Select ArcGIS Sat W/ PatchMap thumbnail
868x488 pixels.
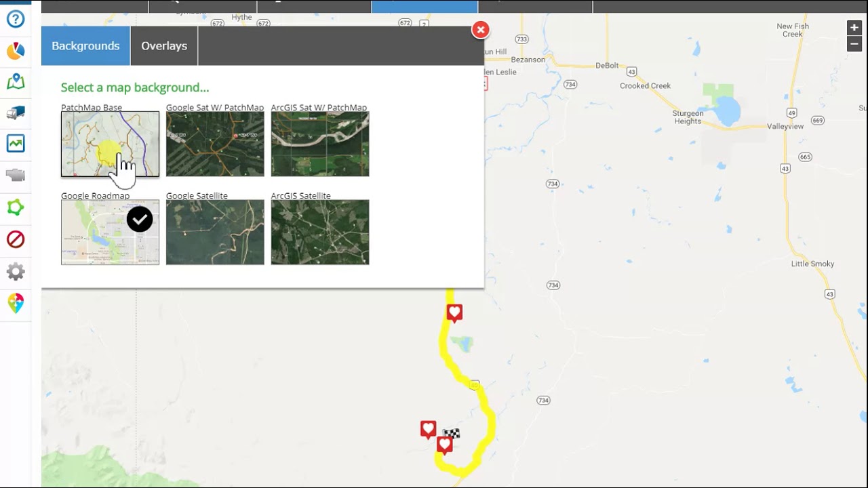[320, 144]
